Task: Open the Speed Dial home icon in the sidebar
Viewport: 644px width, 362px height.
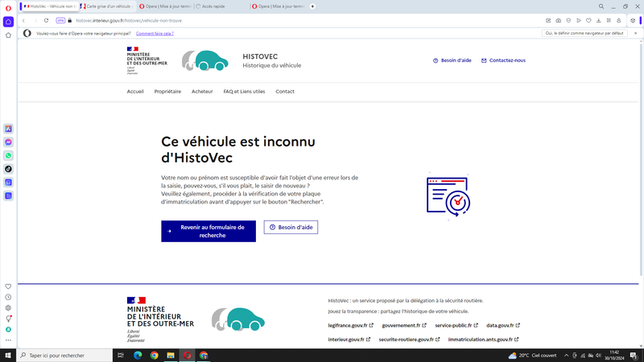Action: (8, 22)
